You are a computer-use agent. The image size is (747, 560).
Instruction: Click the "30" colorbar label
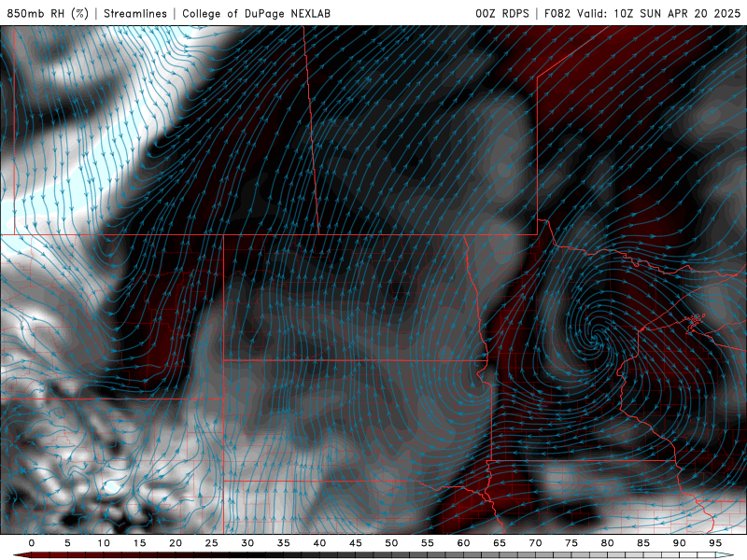tap(247, 543)
